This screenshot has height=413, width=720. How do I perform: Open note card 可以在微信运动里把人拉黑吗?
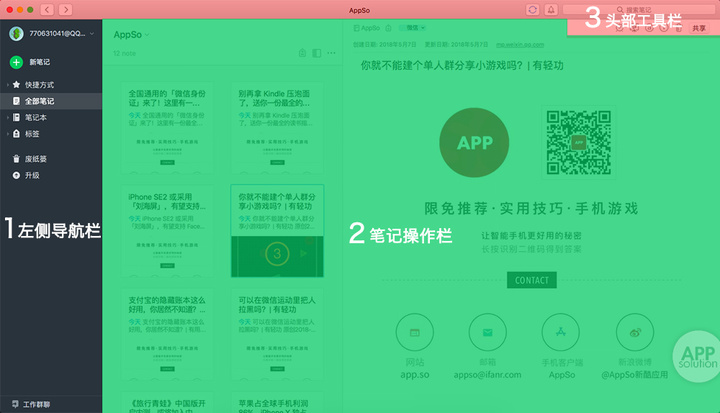pyautogui.click(x=277, y=334)
